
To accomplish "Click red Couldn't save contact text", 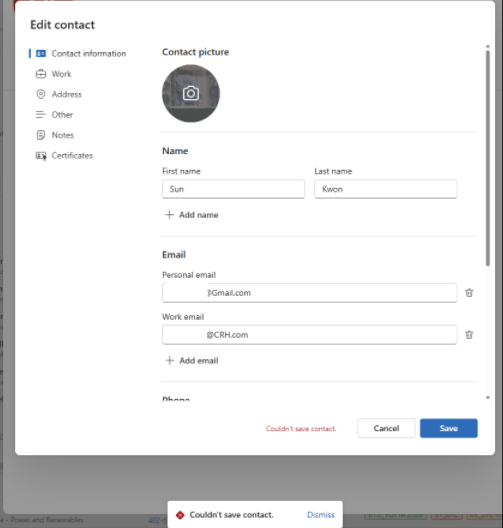I will (x=301, y=429).
